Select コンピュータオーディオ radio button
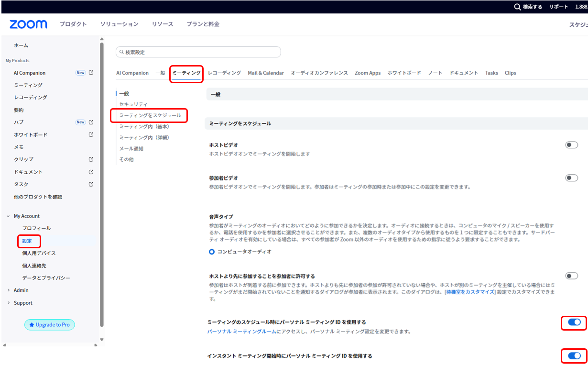The image size is (588, 366). point(212,252)
